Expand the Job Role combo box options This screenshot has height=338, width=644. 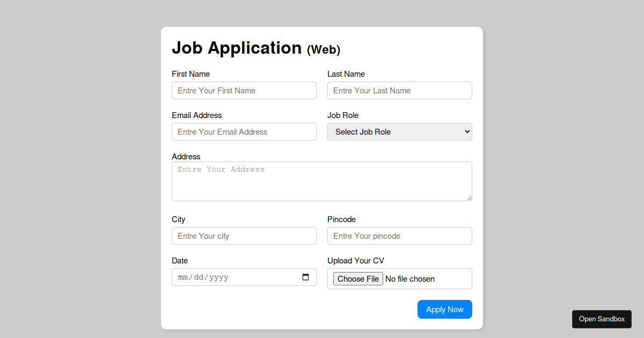pyautogui.click(x=400, y=131)
